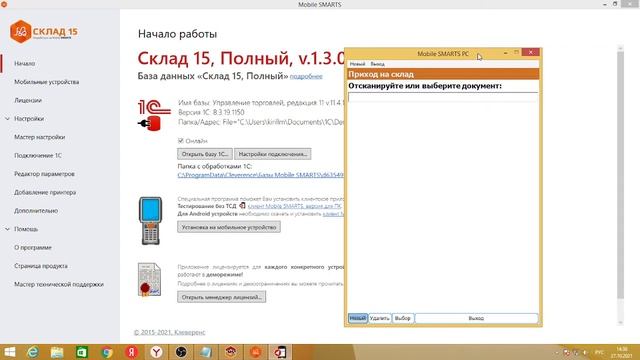Click the Приход на склад header bar
640x360 pixels.
(443, 74)
